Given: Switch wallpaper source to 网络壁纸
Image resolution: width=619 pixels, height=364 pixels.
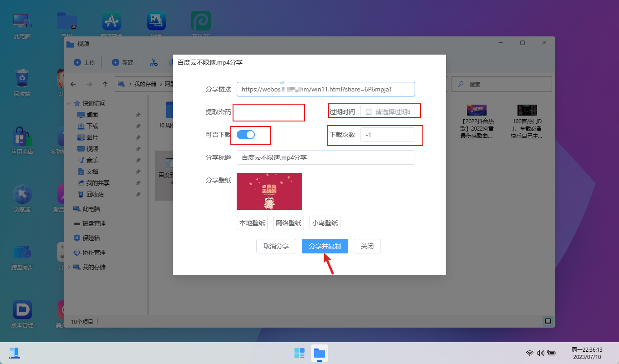Looking at the screenshot, I should coord(288,223).
